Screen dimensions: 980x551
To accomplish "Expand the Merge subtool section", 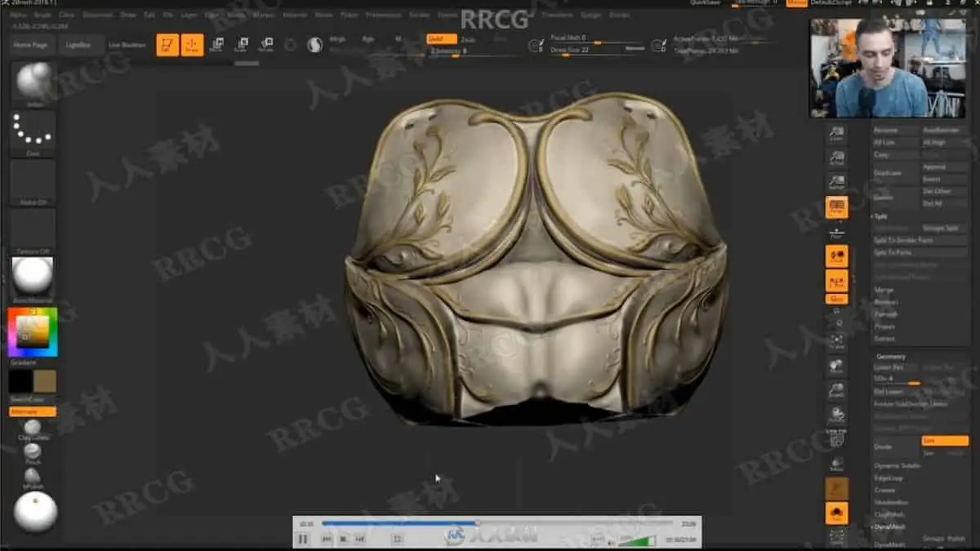I will coord(884,290).
